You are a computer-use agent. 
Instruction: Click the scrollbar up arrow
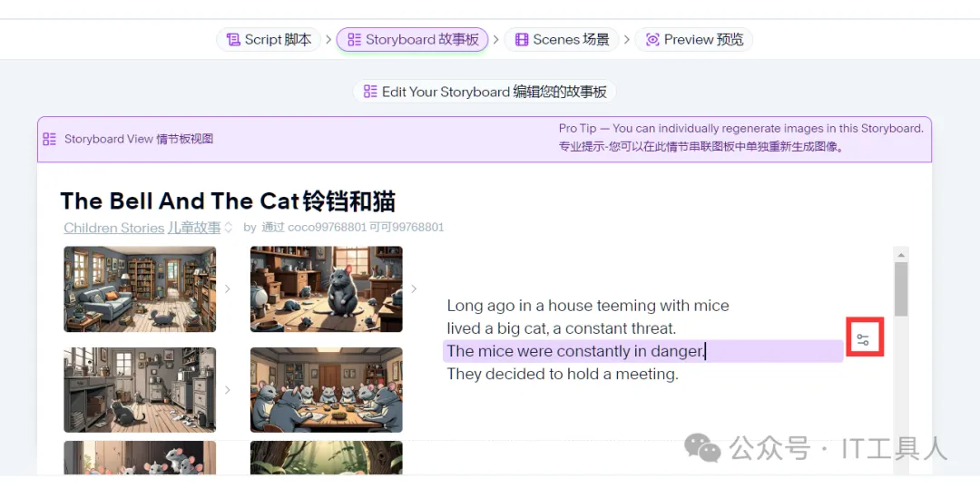(x=901, y=254)
